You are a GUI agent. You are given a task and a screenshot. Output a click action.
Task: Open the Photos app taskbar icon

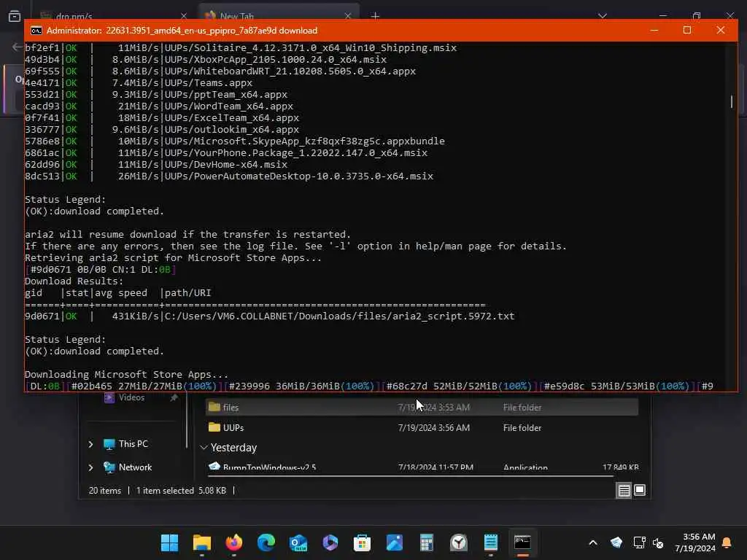click(x=395, y=542)
